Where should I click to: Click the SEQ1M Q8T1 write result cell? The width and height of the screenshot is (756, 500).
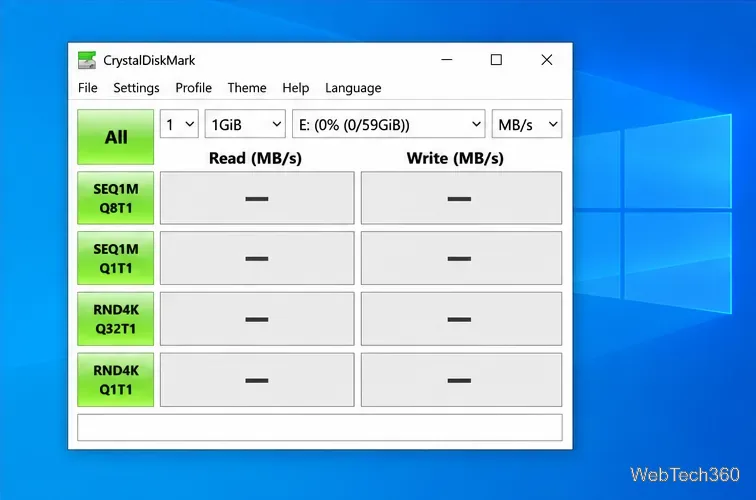[x=461, y=198]
